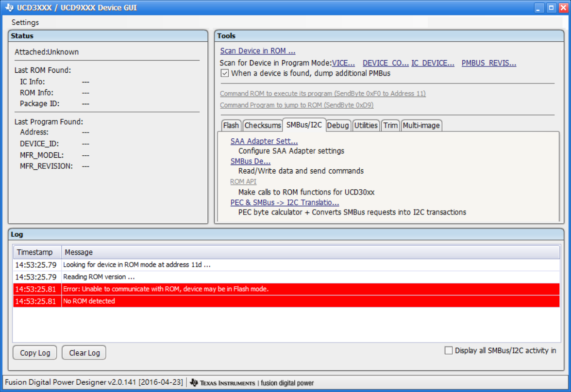Click the Copy Log button
This screenshot has height=392, width=571.
coord(35,353)
